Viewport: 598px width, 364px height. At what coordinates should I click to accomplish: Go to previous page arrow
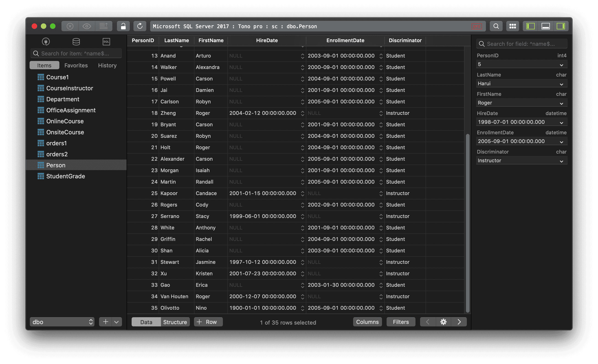(428, 322)
